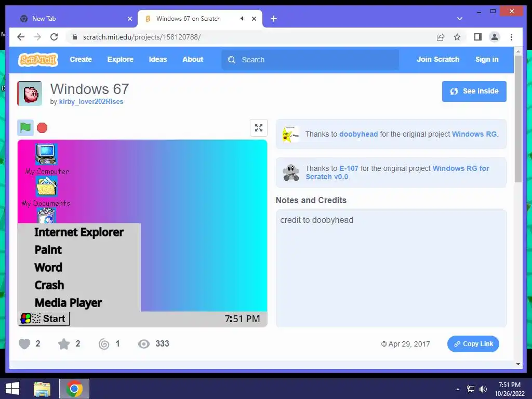532x399 pixels.
Task: Click the See inside button
Action: point(474,91)
